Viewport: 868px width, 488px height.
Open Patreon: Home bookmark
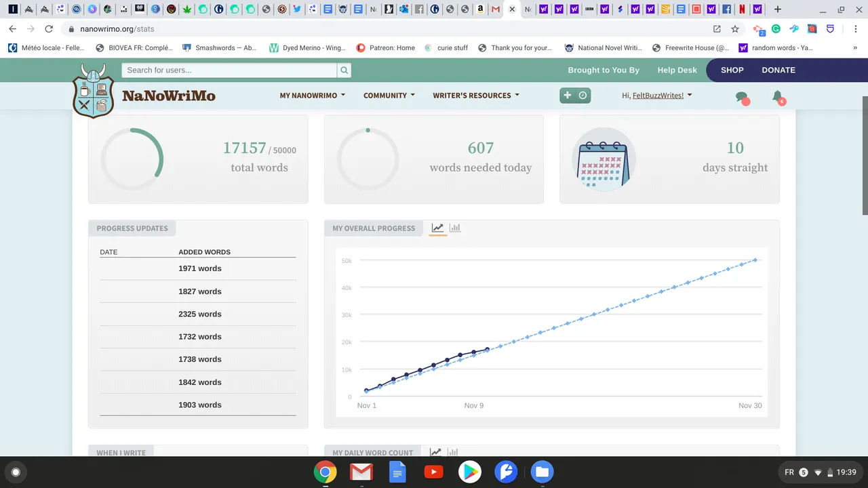click(386, 48)
